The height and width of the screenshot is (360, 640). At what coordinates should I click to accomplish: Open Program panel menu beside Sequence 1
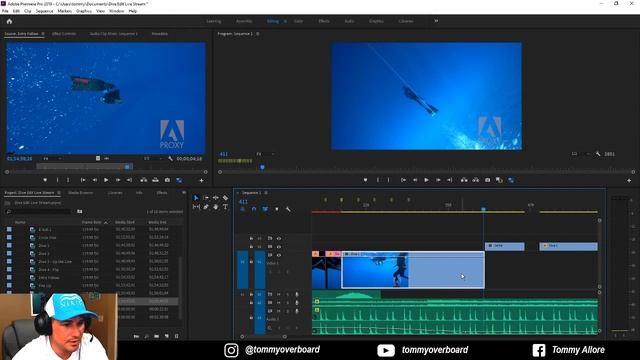click(258, 34)
